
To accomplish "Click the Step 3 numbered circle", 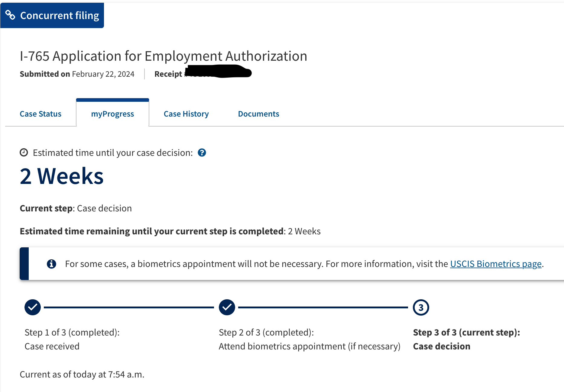I will pyautogui.click(x=421, y=307).
